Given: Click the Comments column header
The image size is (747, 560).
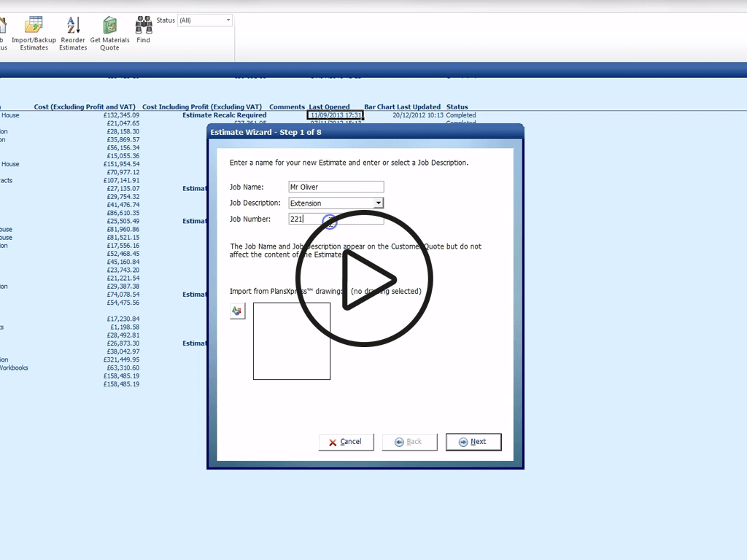Looking at the screenshot, I should point(287,106).
